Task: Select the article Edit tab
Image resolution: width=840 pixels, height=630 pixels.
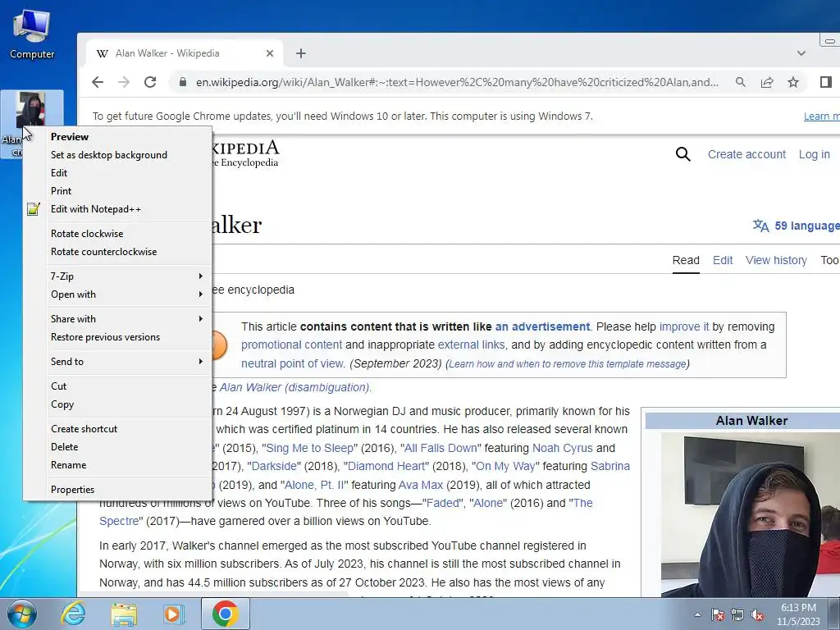Action: pos(723,260)
